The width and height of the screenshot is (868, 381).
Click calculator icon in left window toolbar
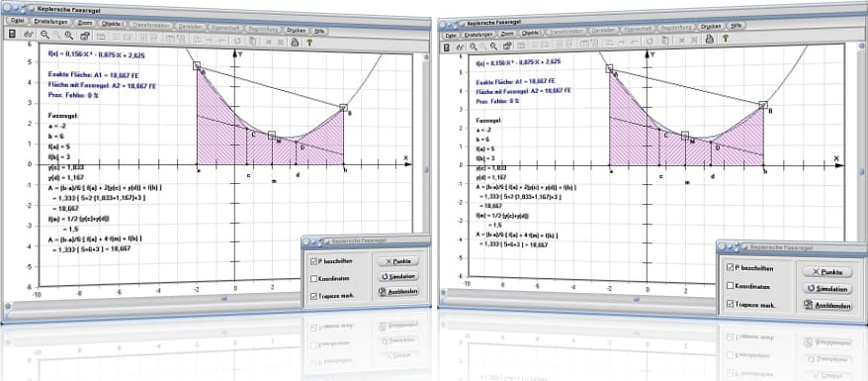click(x=12, y=34)
